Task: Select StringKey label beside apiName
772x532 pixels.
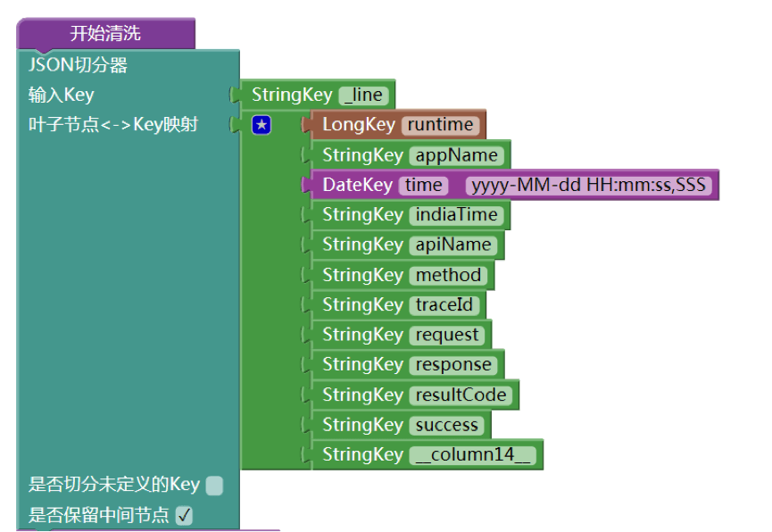Action: point(363,245)
